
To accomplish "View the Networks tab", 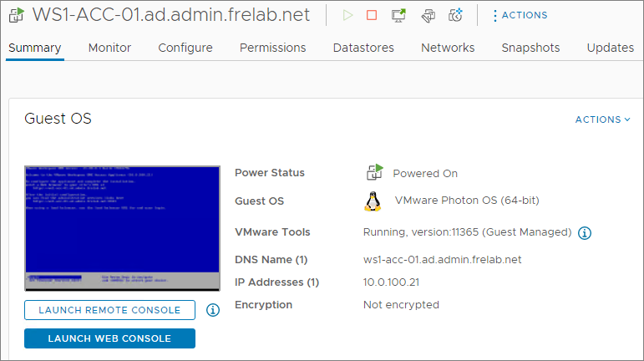I will click(x=448, y=48).
